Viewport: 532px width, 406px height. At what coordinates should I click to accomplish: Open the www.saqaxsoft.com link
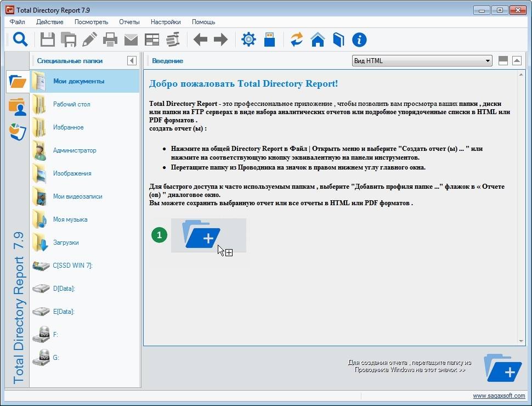click(x=499, y=396)
